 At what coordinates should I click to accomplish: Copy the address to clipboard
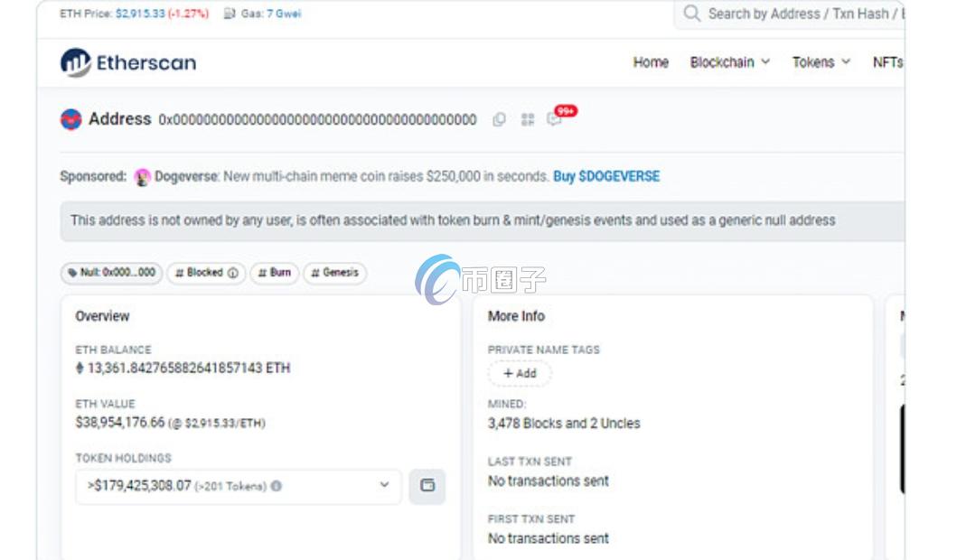499,119
